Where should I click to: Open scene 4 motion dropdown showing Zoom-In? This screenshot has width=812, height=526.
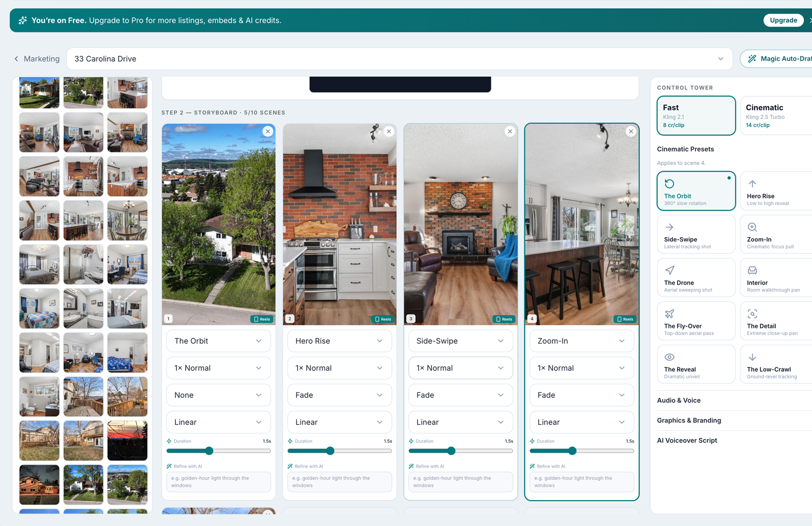point(581,341)
